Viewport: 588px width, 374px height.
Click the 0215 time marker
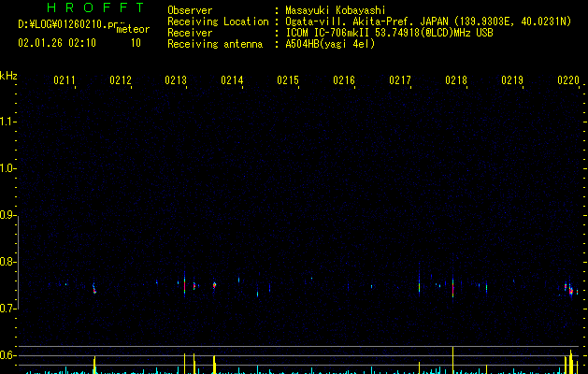click(x=288, y=80)
